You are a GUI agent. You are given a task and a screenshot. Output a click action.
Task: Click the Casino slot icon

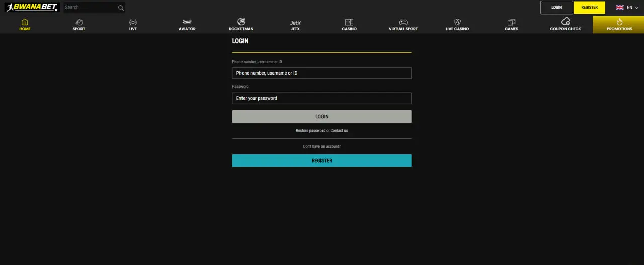(349, 22)
